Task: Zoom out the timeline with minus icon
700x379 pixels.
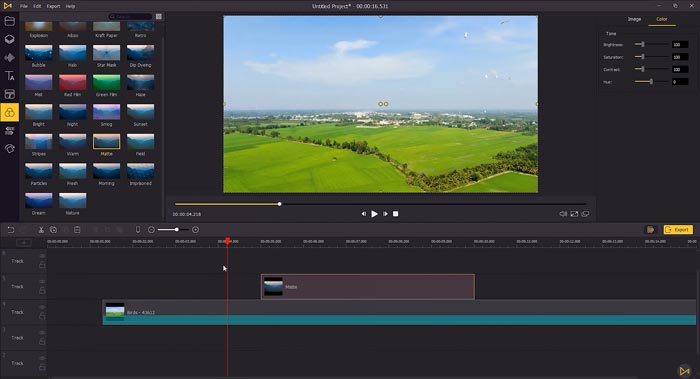Action: pos(151,229)
